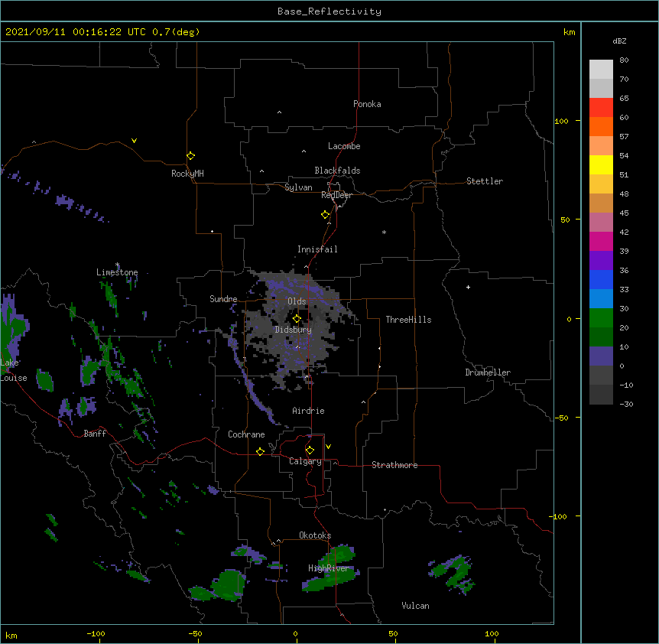The width and height of the screenshot is (659, 644).
Task: Click the Strathmore city label
Action: (x=394, y=465)
